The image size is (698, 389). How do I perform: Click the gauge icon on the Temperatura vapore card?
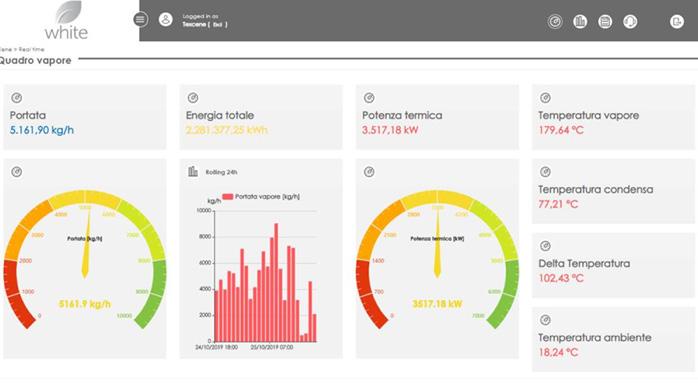click(x=545, y=97)
